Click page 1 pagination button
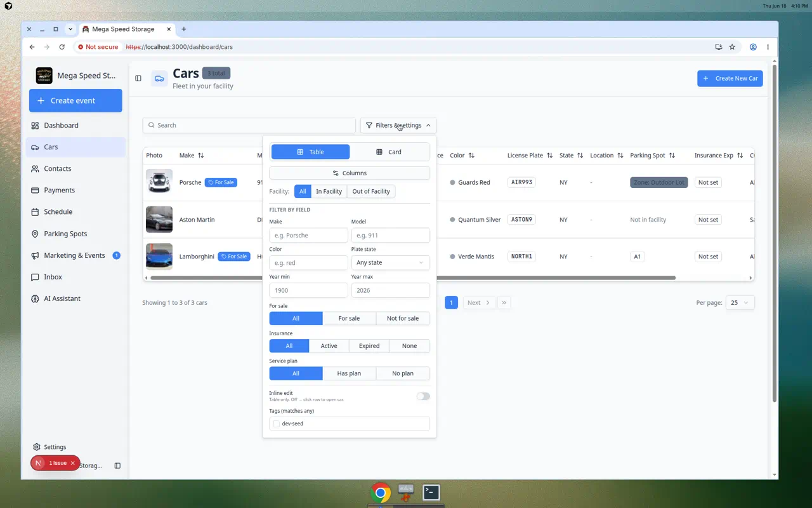The height and width of the screenshot is (508, 812). click(451, 303)
